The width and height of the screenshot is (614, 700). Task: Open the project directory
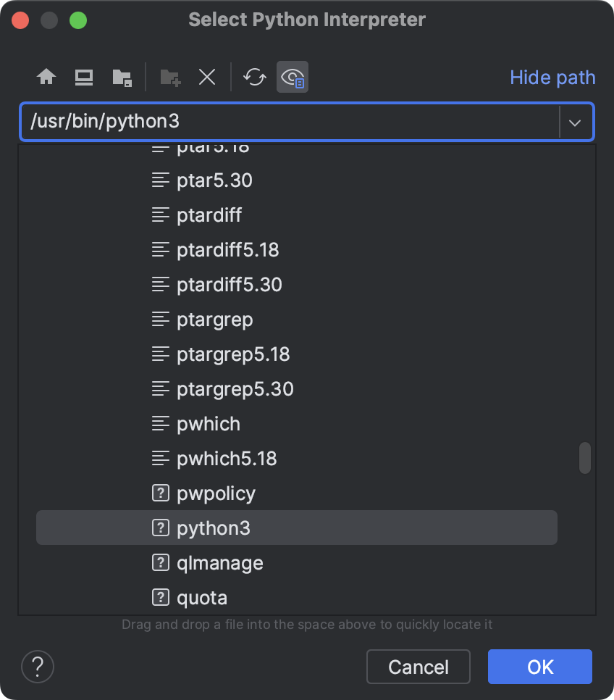click(122, 77)
